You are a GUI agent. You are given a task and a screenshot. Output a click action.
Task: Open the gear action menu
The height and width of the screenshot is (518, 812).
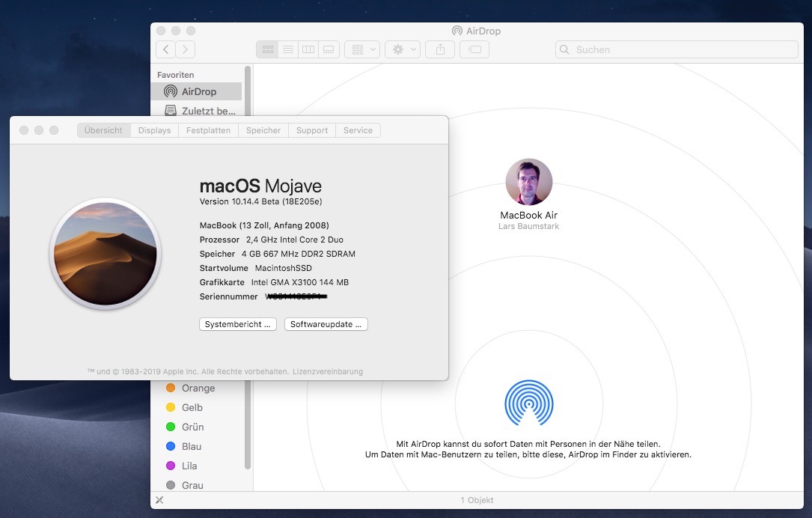(403, 49)
